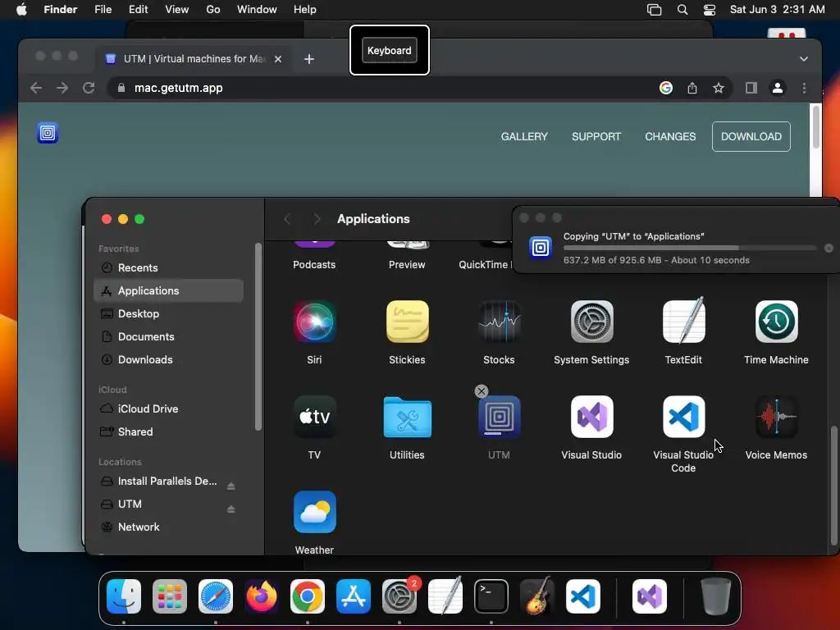Select Shared in Finder sidebar
This screenshot has width=840, height=630.
pyautogui.click(x=168, y=431)
